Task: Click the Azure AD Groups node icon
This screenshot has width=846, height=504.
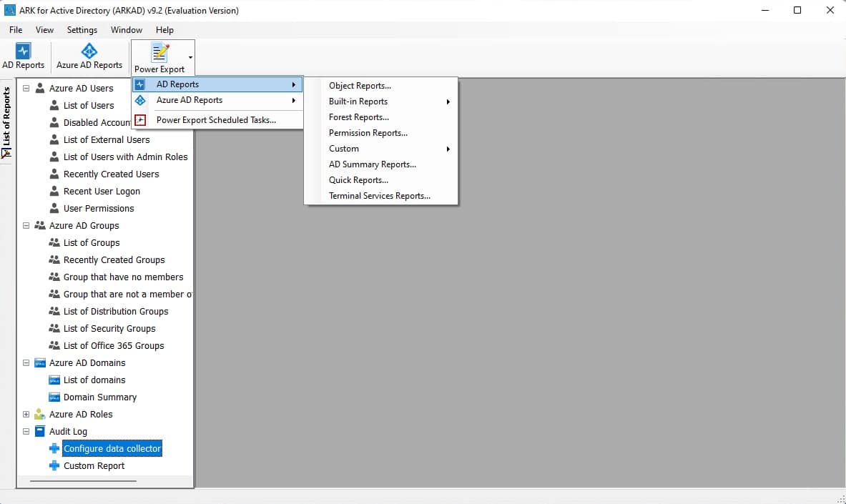Action: tap(40, 226)
